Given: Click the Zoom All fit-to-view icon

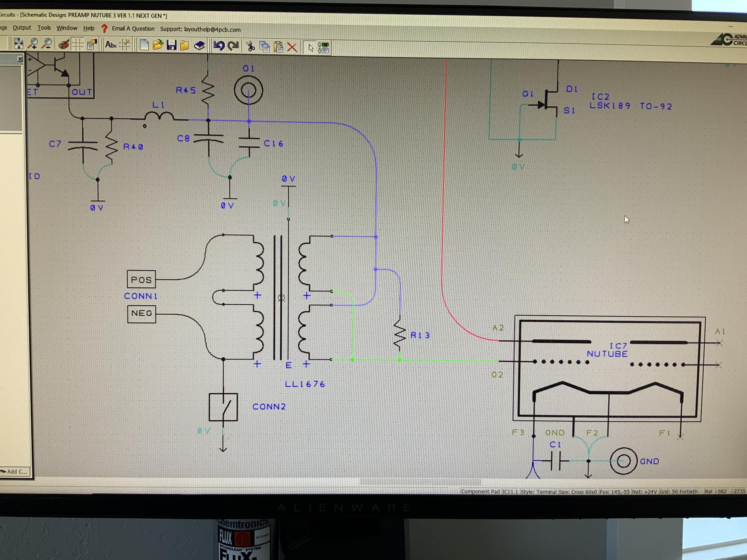Looking at the screenshot, I should [x=18, y=44].
